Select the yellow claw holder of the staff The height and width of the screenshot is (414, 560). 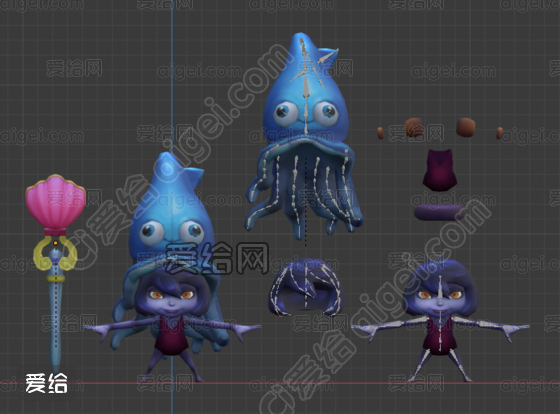[x=55, y=252]
